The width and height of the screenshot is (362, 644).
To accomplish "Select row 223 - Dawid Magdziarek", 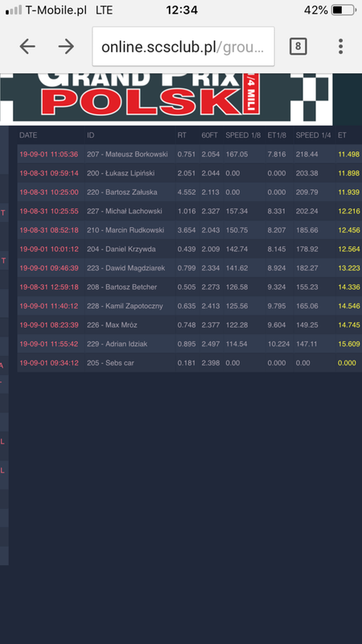I will tap(190, 268).
